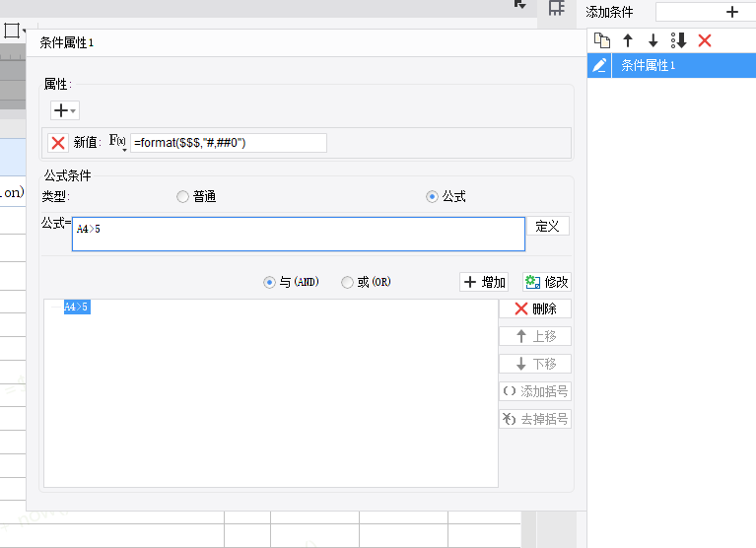Image resolution: width=756 pixels, height=548 pixels.
Task: Click the pencil edit icon for 条件属性1
Action: (599, 65)
